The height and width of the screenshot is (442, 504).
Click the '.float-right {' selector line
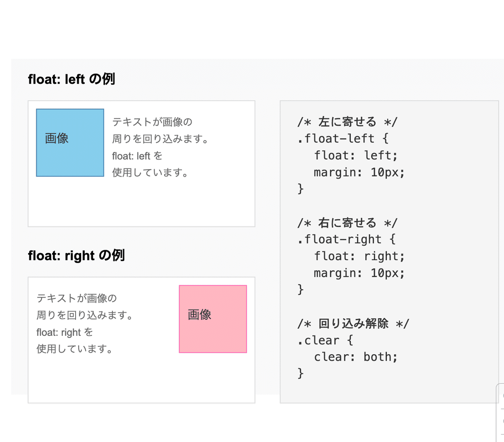point(346,239)
